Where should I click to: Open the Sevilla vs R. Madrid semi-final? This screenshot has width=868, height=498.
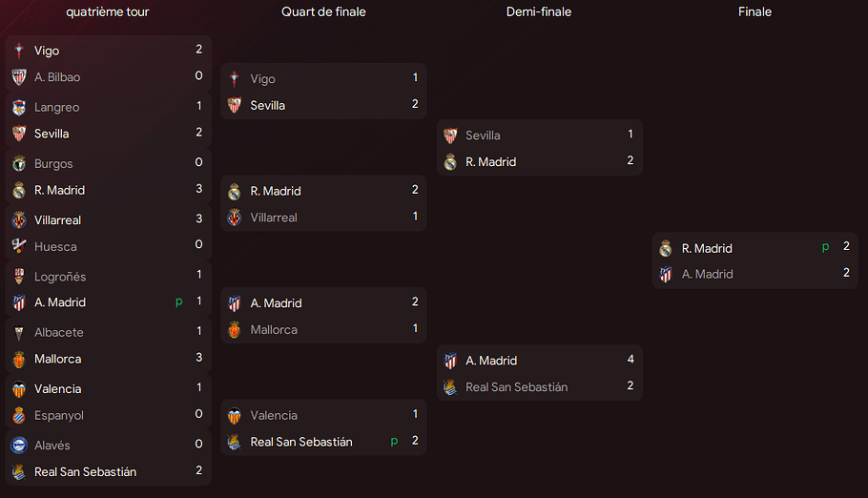539,148
